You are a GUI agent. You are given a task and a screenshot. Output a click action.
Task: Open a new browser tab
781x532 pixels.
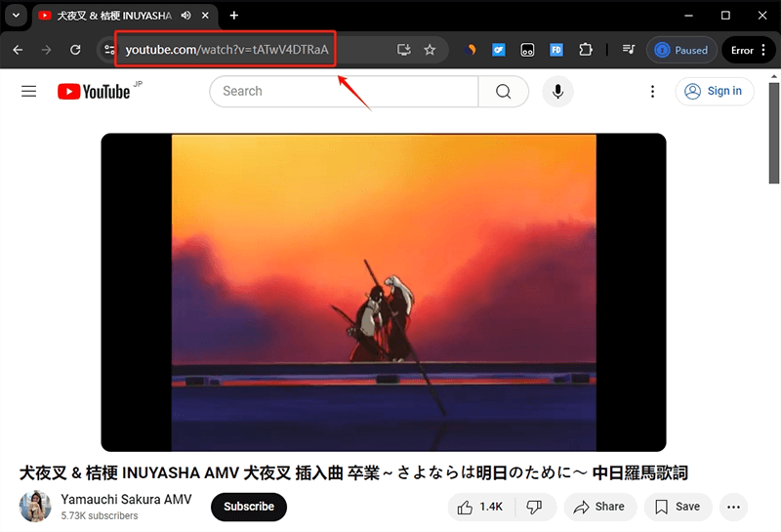(x=234, y=16)
